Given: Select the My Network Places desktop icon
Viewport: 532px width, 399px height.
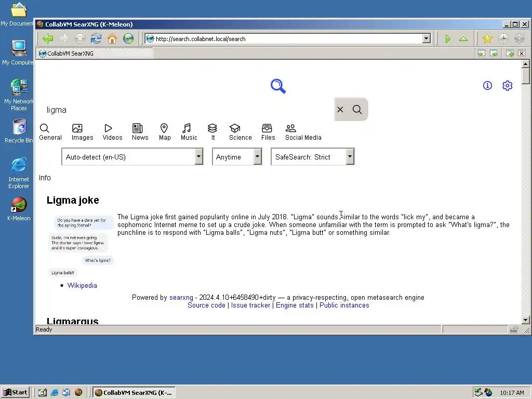Looking at the screenshot, I should click(x=19, y=95).
